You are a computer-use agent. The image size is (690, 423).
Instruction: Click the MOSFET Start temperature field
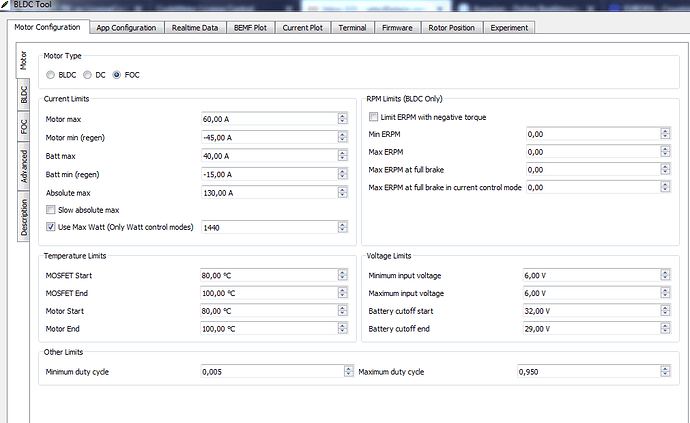tap(267, 274)
